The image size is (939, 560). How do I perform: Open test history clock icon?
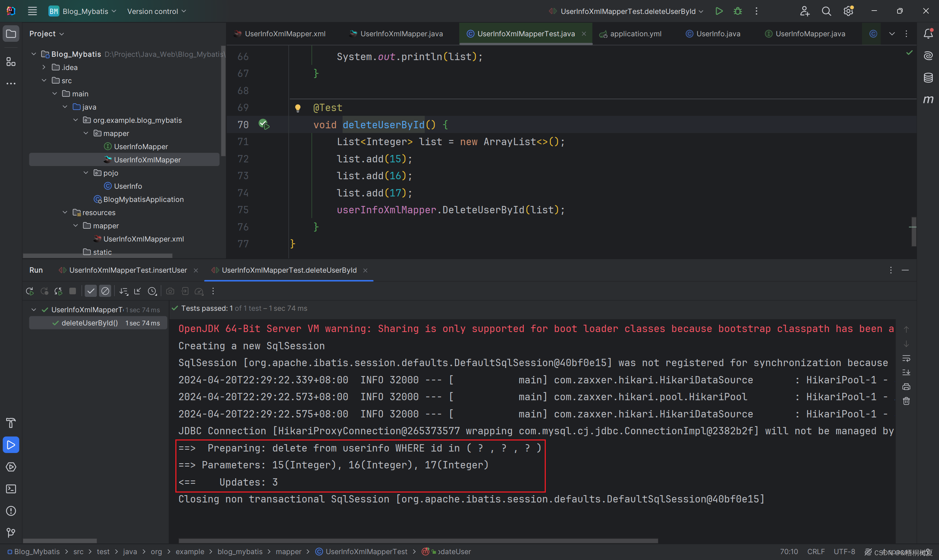tap(152, 291)
